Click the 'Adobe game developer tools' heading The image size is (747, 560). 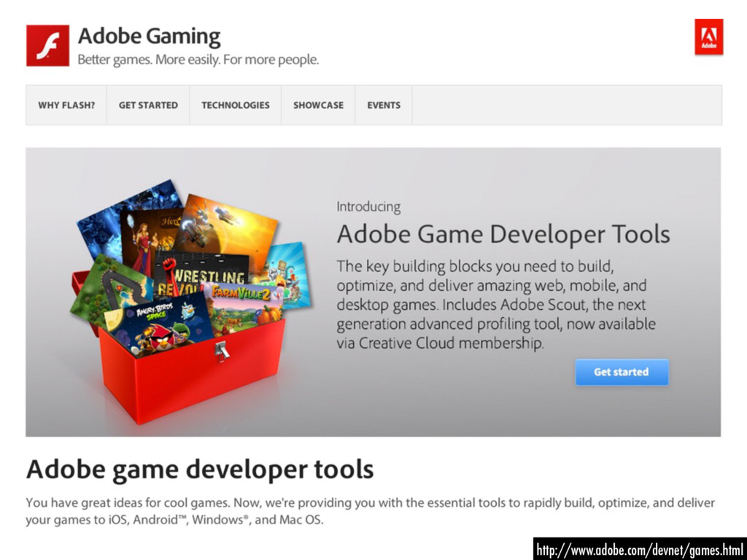(200, 470)
